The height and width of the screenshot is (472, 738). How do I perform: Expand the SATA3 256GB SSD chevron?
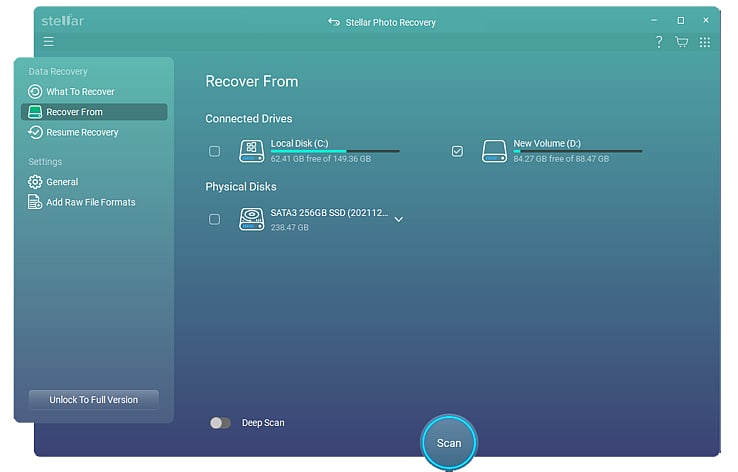399,219
